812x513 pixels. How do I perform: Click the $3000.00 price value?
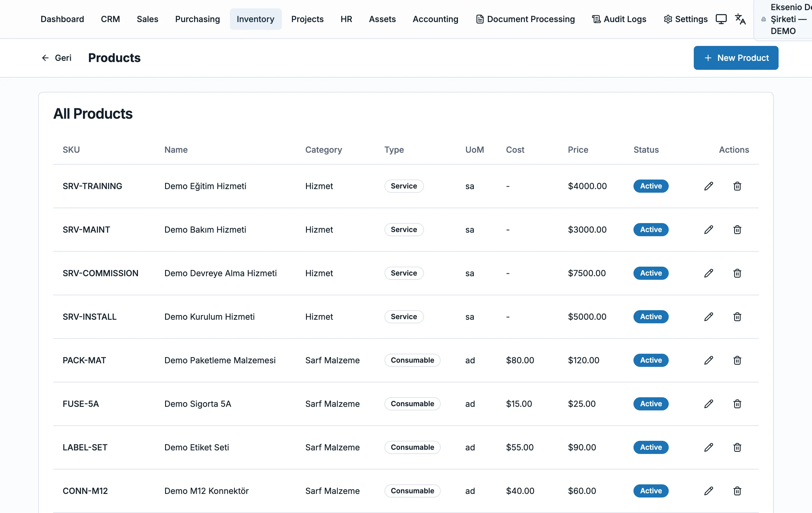point(587,229)
